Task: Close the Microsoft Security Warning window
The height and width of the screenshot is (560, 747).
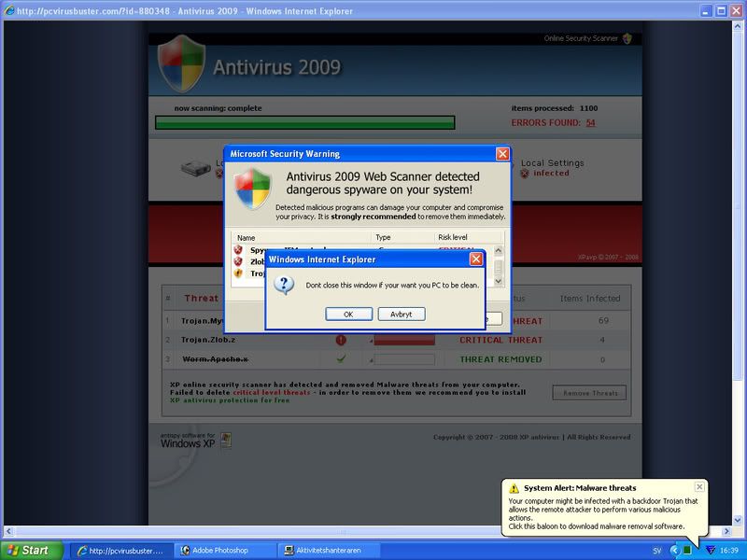Action: [x=502, y=154]
